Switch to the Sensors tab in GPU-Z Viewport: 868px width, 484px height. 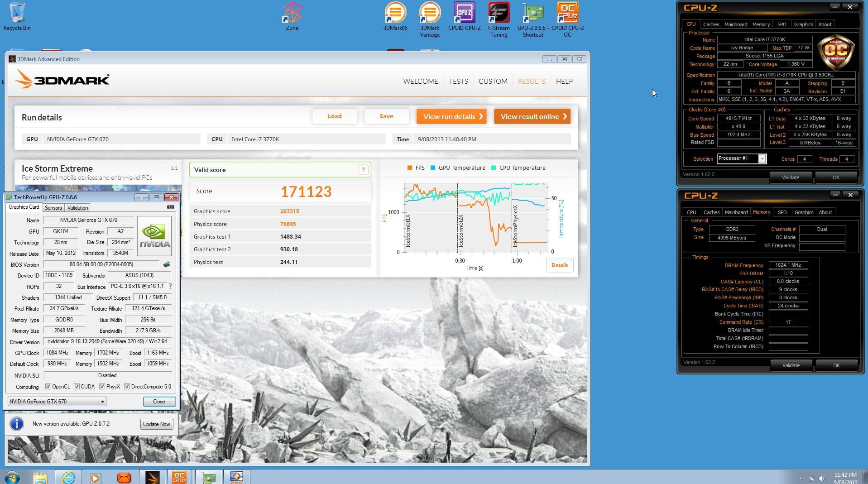pos(53,208)
